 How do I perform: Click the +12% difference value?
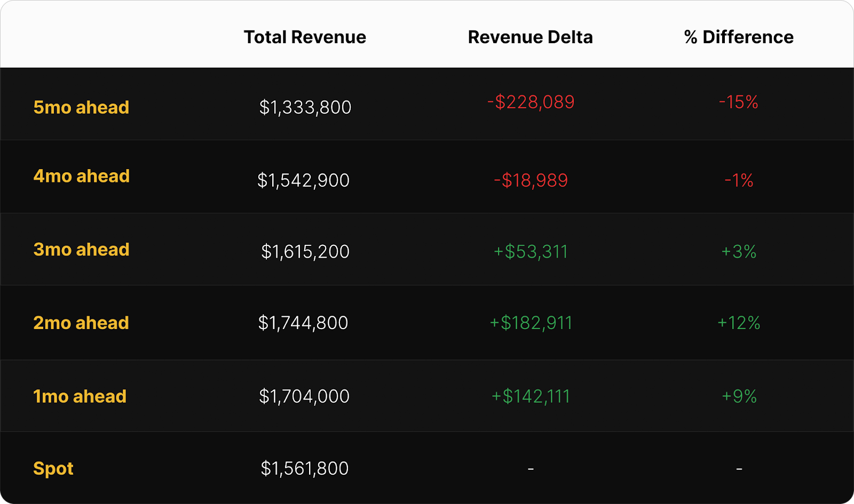tap(739, 323)
